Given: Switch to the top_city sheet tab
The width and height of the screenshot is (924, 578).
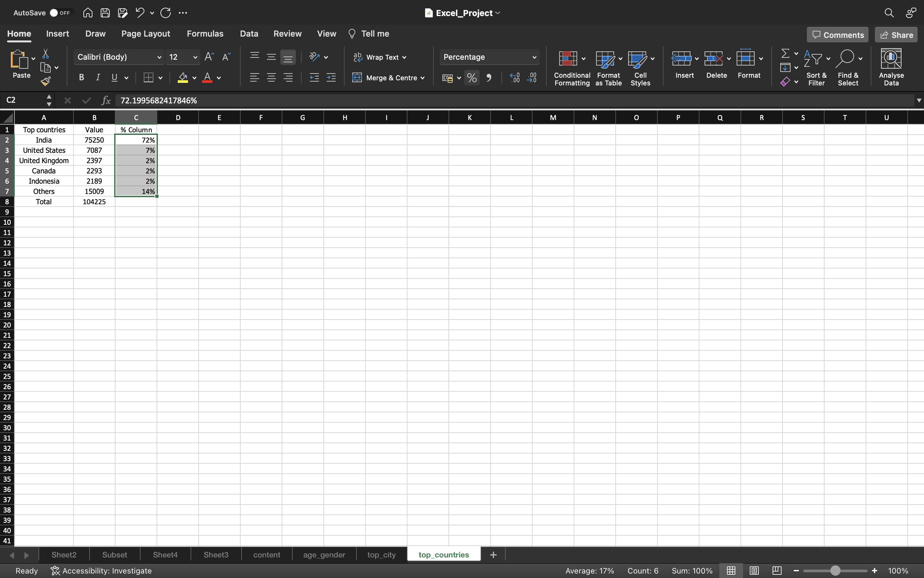Looking at the screenshot, I should click(x=381, y=555).
